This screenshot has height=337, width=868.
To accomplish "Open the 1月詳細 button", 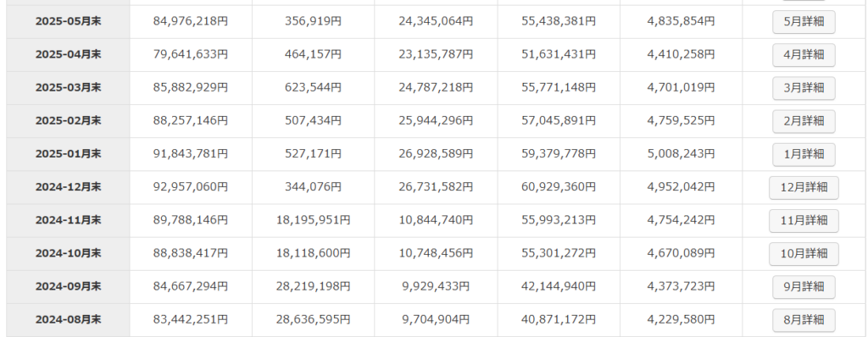I will 804,155.
